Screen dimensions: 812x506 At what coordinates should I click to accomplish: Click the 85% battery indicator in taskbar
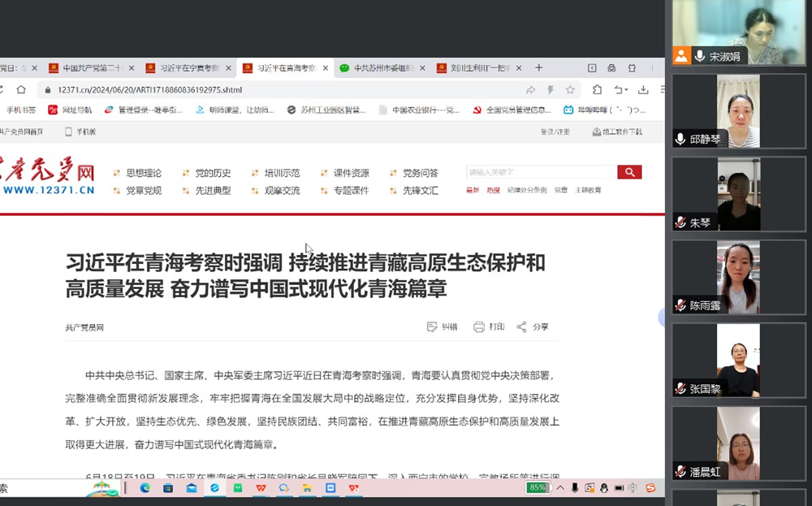pyautogui.click(x=538, y=487)
